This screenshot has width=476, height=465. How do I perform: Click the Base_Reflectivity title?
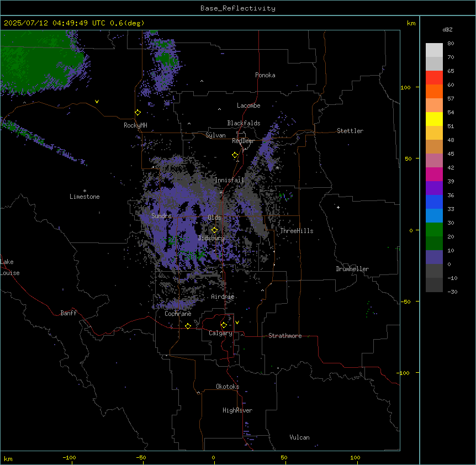(x=238, y=8)
